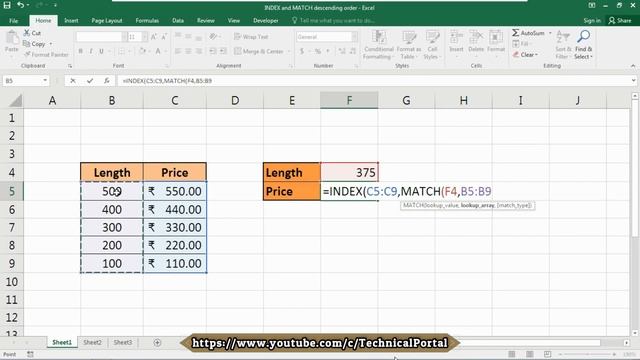Click the Increase Font Size icon
The width and height of the screenshot is (640, 360).
154,37
